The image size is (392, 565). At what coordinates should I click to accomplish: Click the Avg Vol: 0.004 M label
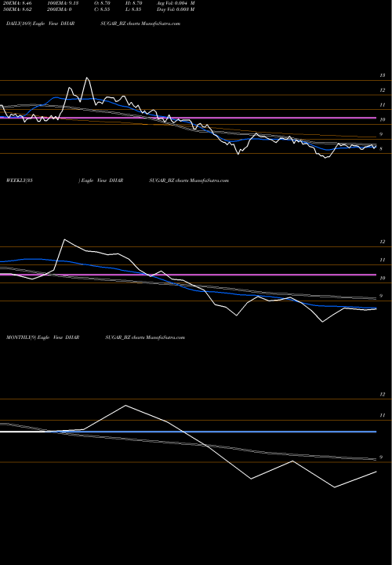tap(176, 3)
